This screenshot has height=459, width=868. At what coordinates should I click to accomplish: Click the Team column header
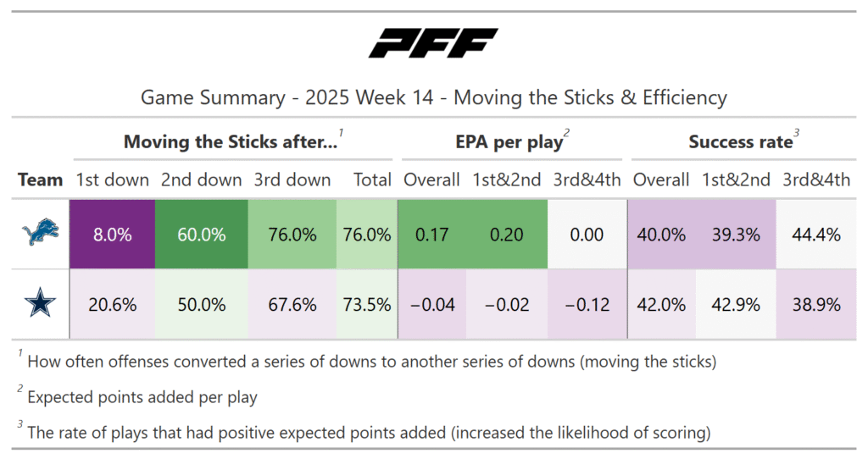[x=41, y=180]
